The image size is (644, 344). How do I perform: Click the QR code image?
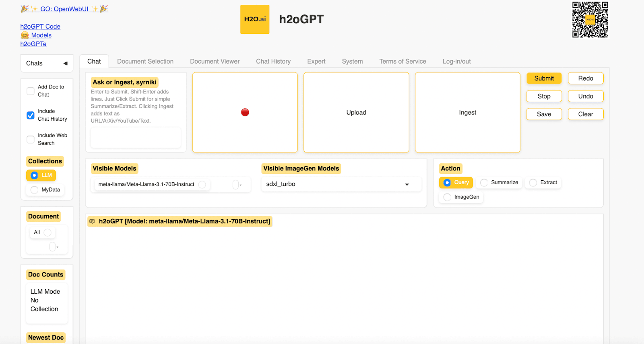(590, 20)
